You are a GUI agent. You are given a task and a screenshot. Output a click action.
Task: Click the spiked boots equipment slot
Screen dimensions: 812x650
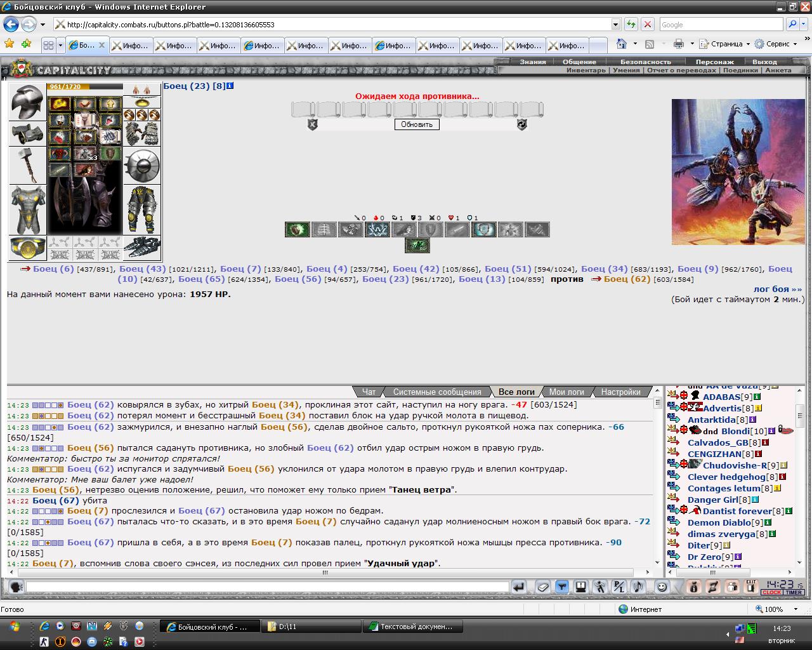(141, 248)
